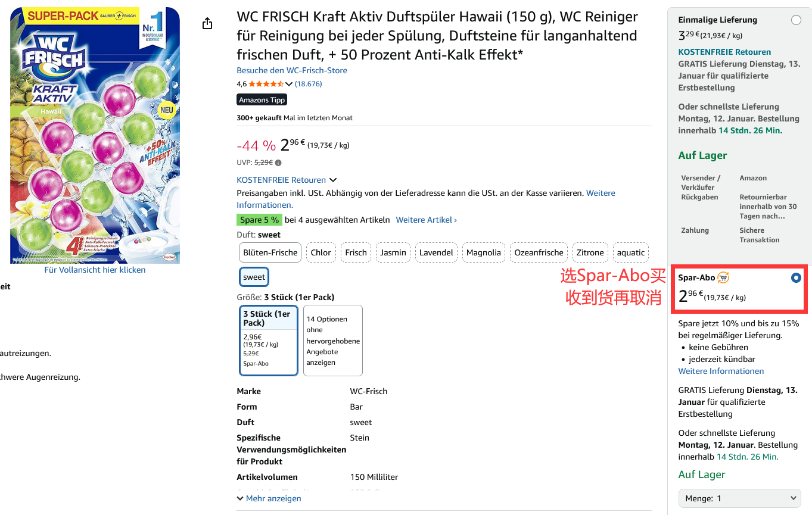Visit the WC-Frisch-Store link

click(x=292, y=70)
